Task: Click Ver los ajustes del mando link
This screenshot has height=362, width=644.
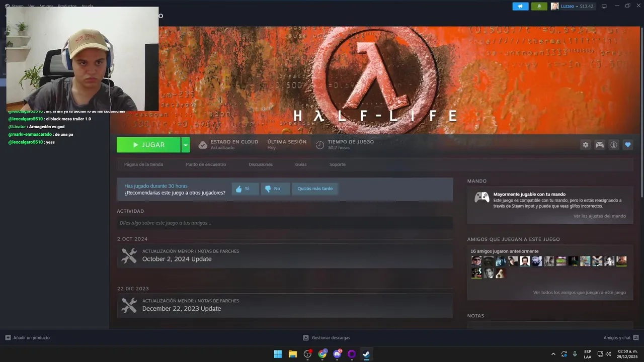Action: point(600,216)
